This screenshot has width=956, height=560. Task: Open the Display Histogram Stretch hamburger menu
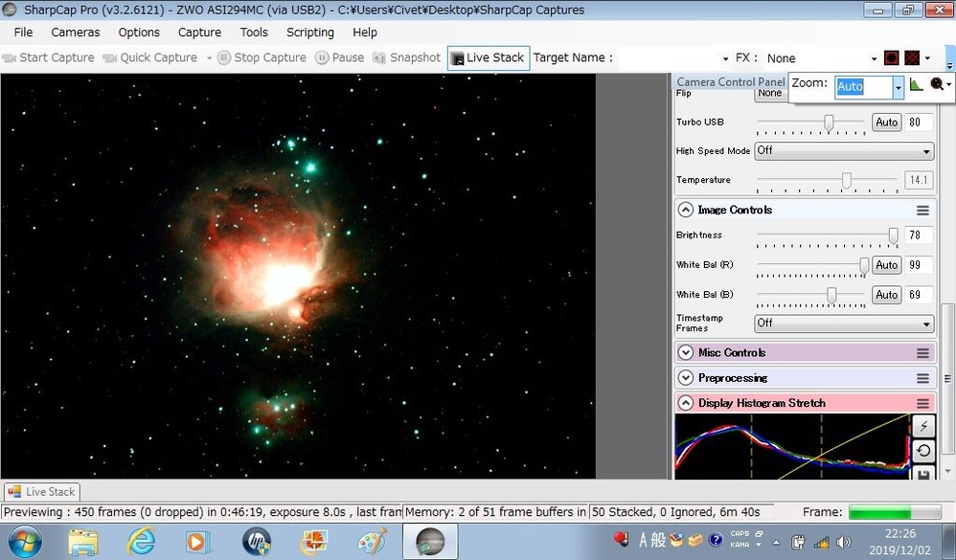tap(922, 404)
